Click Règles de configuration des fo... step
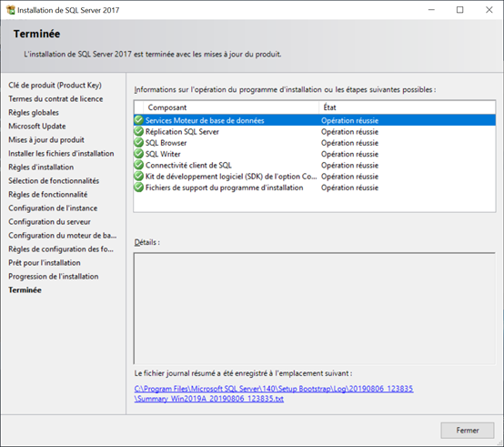This screenshot has width=504, height=447. click(61, 249)
